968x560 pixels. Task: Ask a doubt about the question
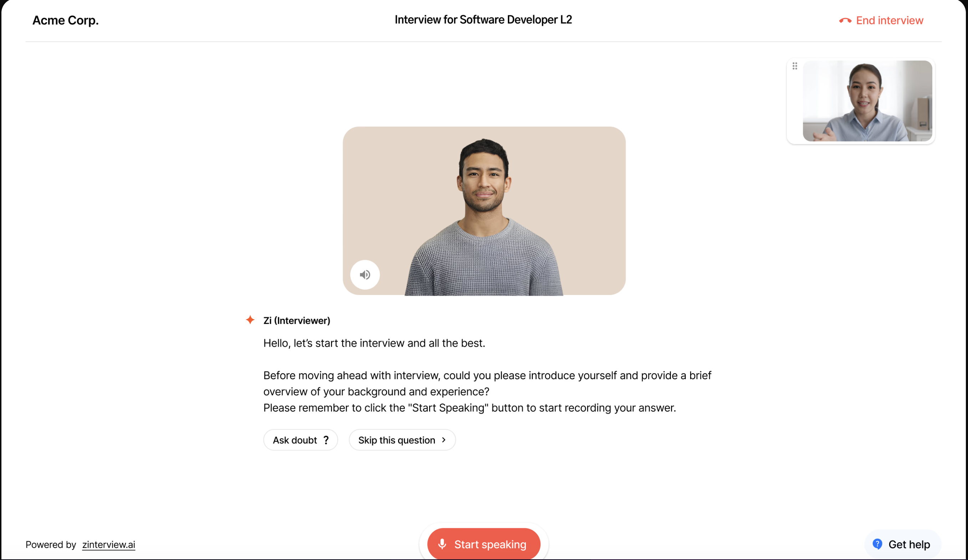tap(300, 440)
